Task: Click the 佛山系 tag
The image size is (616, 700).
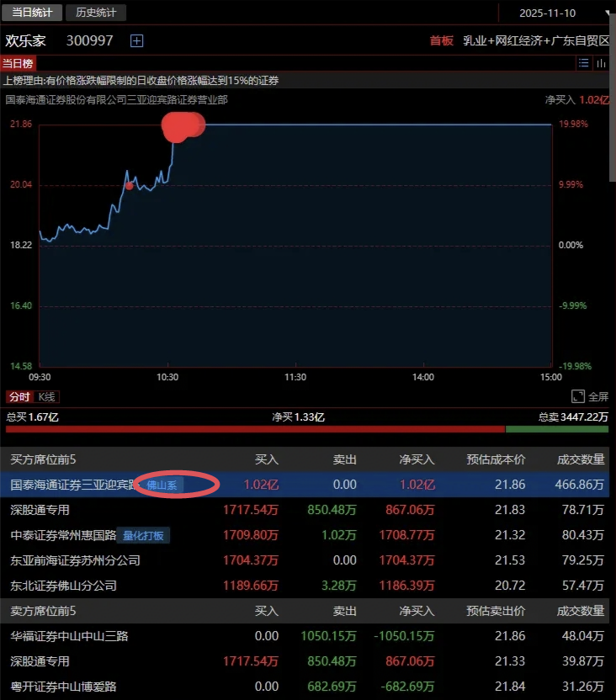Action: coord(162,485)
